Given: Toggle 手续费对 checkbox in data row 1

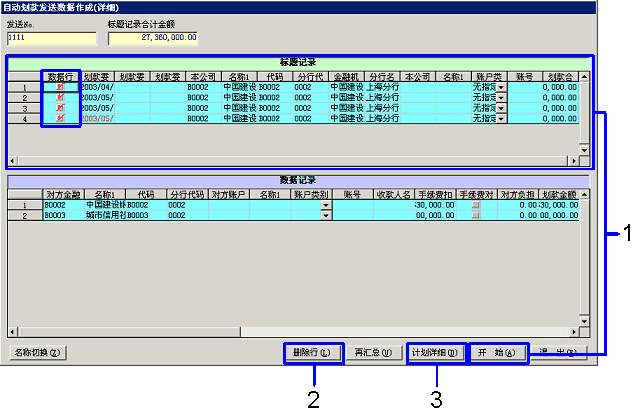Looking at the screenshot, I should (x=475, y=204).
